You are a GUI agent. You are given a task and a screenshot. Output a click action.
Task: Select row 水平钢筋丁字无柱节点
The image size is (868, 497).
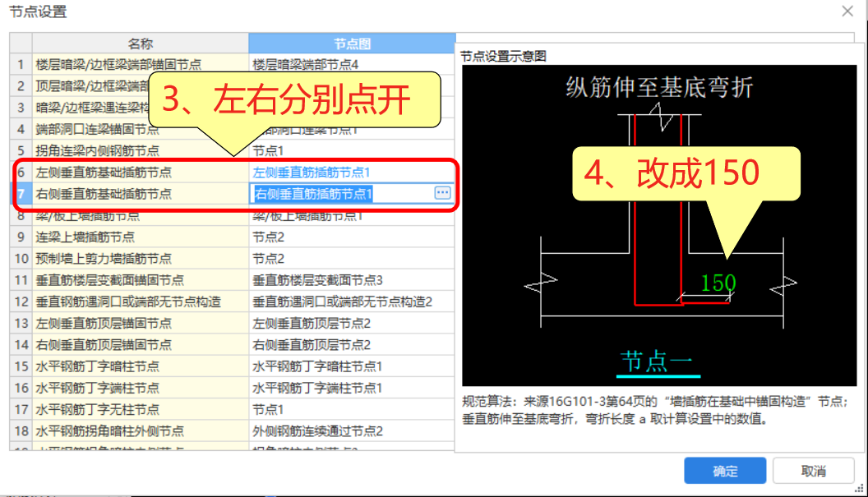(141, 410)
